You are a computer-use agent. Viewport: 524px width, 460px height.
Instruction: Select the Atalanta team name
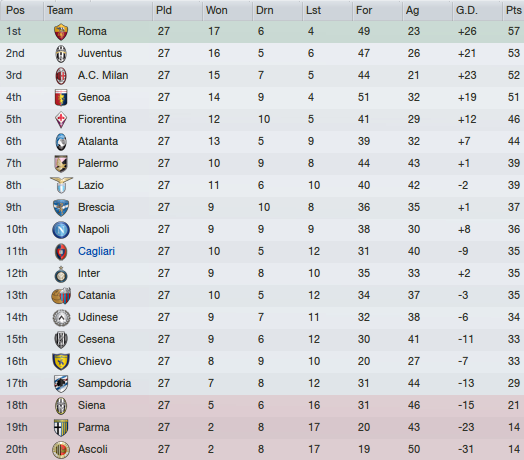pos(98,141)
